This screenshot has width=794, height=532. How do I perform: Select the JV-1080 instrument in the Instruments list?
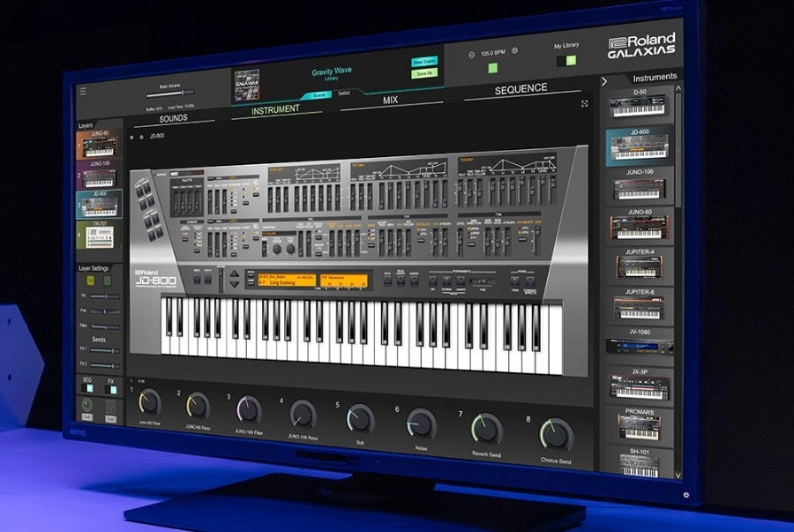[640, 344]
